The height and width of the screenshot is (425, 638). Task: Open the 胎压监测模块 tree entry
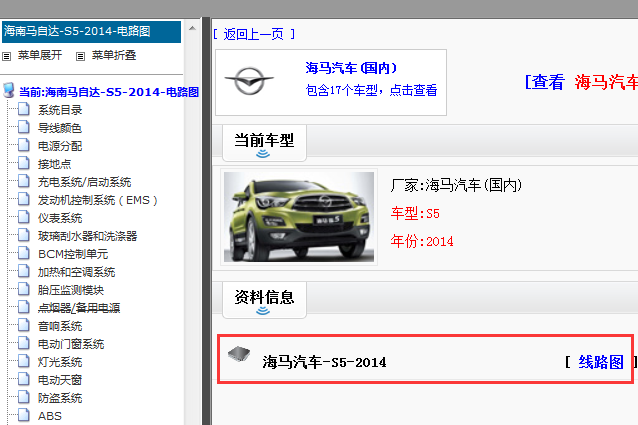[71, 290]
